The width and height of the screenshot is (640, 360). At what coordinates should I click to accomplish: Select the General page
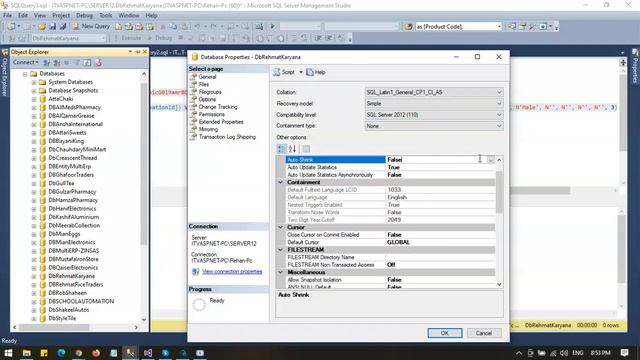point(207,77)
